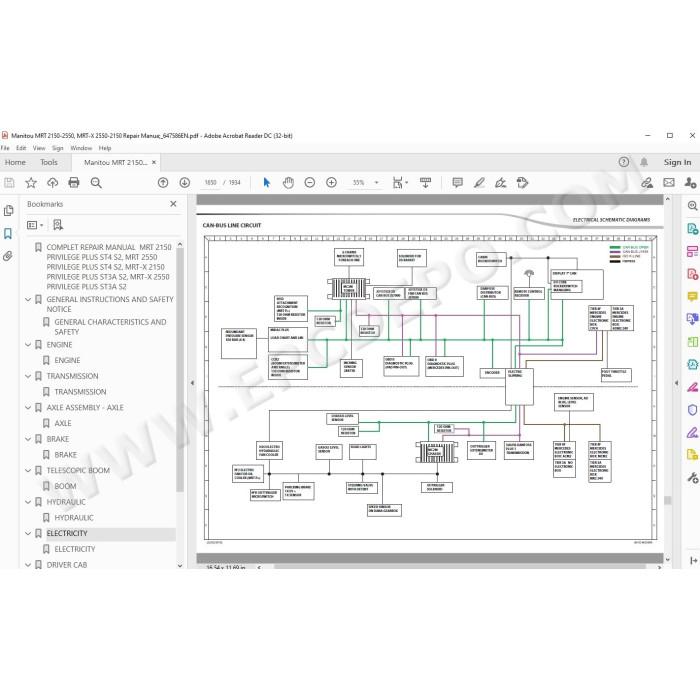Screen dimensions: 700x700
Task: Collapse the right tools pane arrow
Action: [676, 383]
